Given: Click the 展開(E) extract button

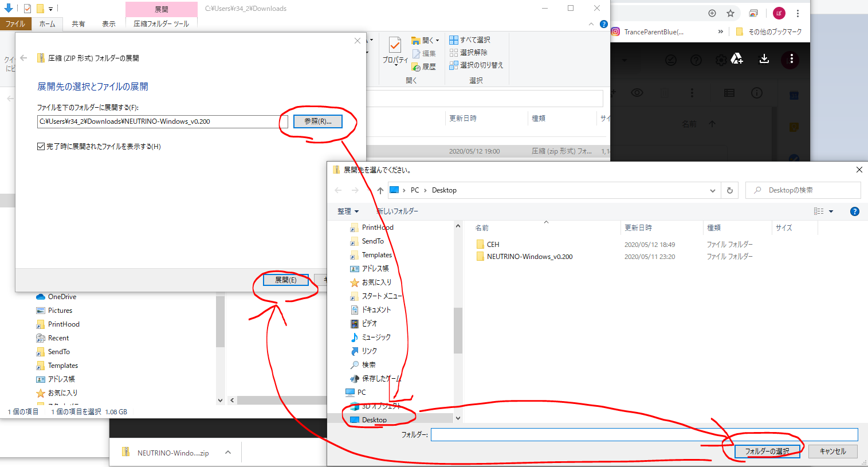Looking at the screenshot, I should [286, 280].
